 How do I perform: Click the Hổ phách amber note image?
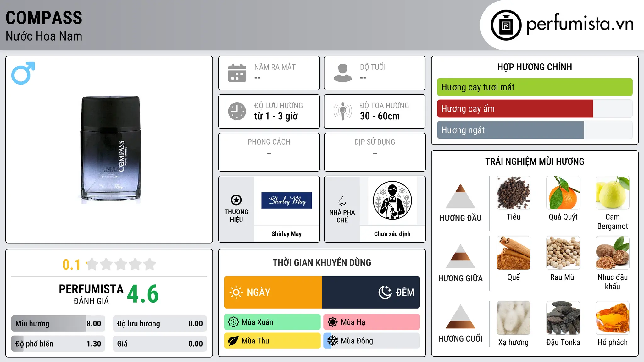tap(613, 318)
